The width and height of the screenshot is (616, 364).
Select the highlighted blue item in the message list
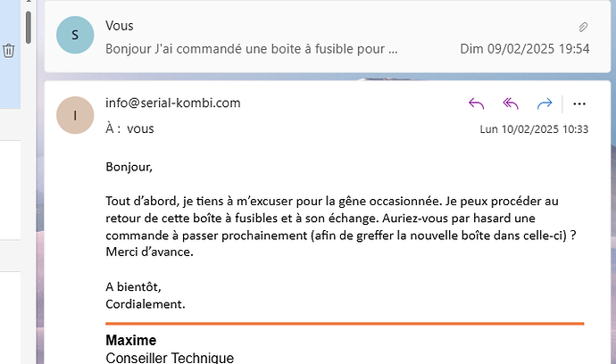10,54
